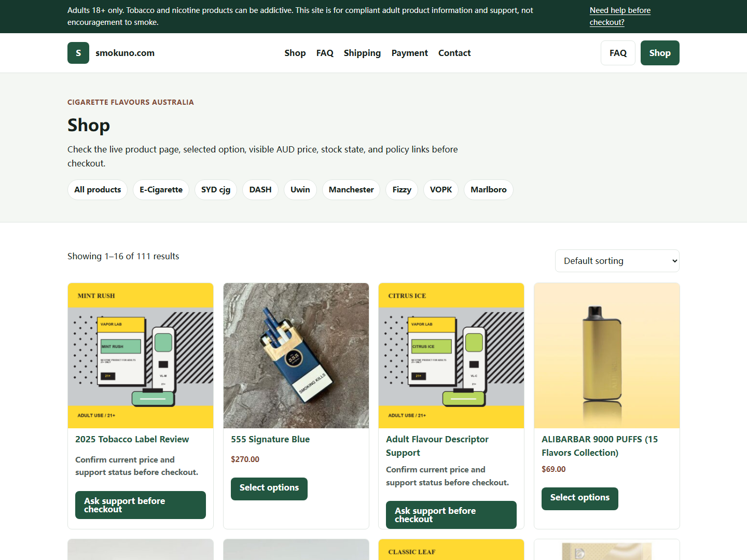The width and height of the screenshot is (747, 560).
Task: Follow the 'Need help before checkout?' link
Action: coord(620,16)
